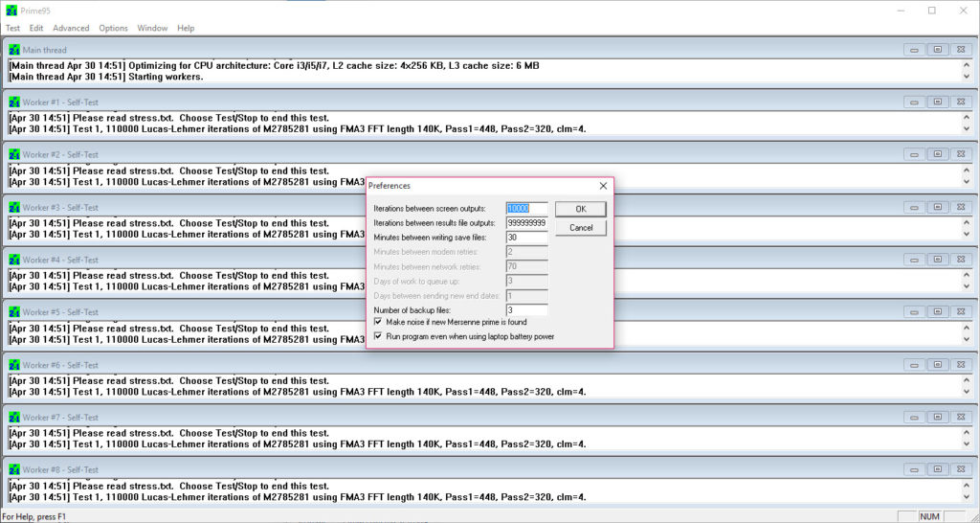The image size is (980, 523).
Task: Maximize the Worker #2 child window
Action: [x=938, y=154]
